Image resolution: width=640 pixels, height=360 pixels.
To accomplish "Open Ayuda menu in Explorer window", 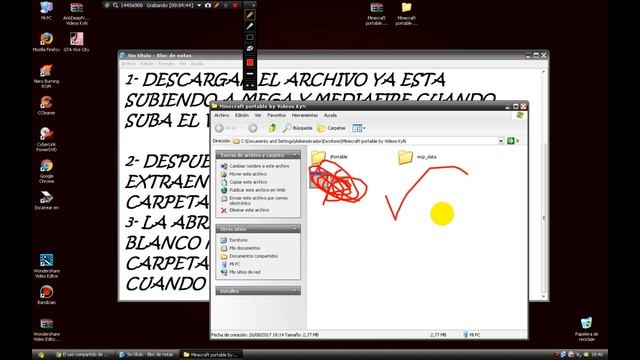I will click(x=330, y=116).
